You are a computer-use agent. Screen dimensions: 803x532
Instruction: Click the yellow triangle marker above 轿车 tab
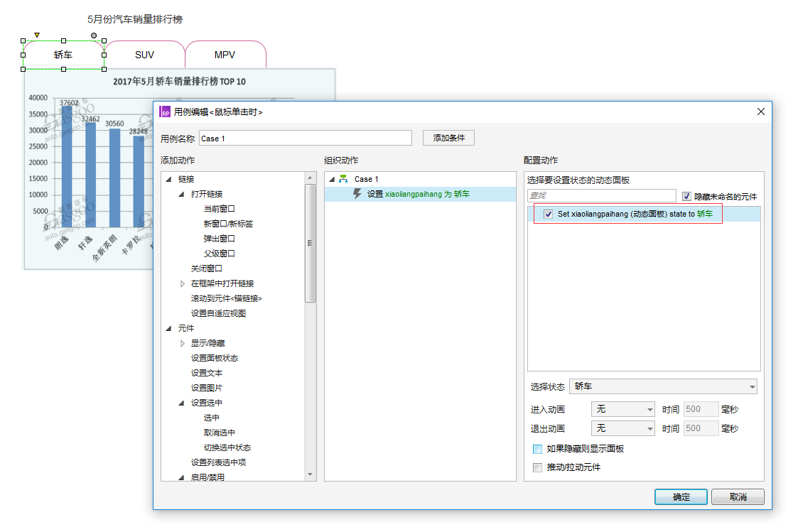37,35
